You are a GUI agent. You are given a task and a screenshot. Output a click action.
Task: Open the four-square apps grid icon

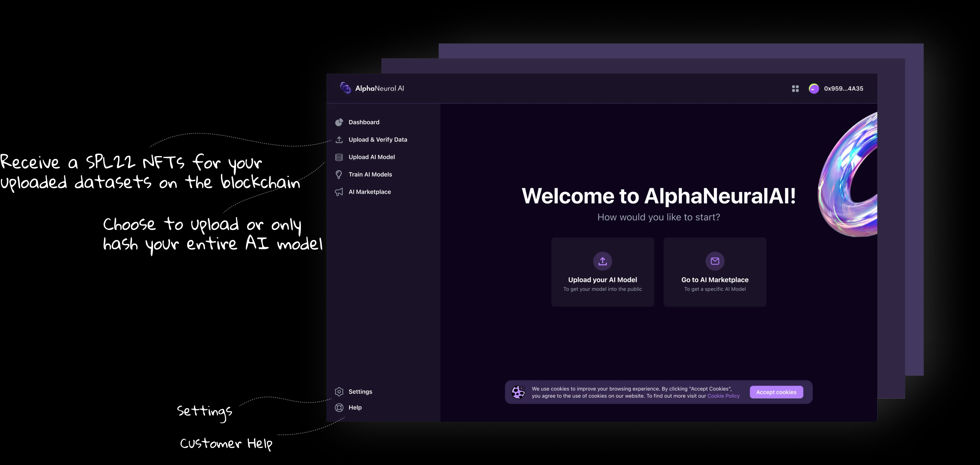click(795, 89)
